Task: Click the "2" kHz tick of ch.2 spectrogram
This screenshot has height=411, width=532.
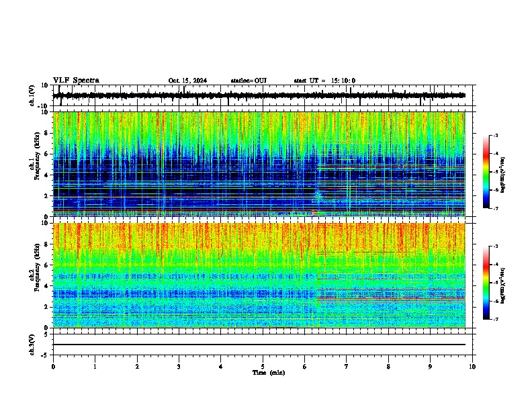Action: pyautogui.click(x=47, y=307)
